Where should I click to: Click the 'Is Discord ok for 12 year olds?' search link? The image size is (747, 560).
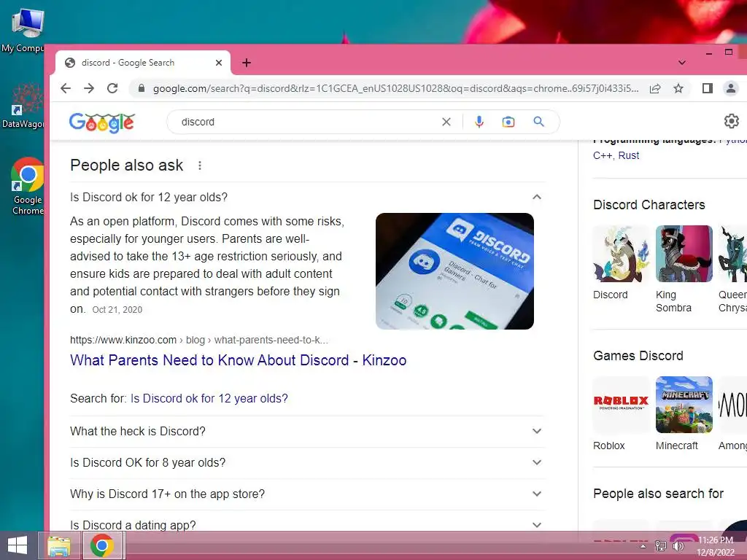[209, 398]
